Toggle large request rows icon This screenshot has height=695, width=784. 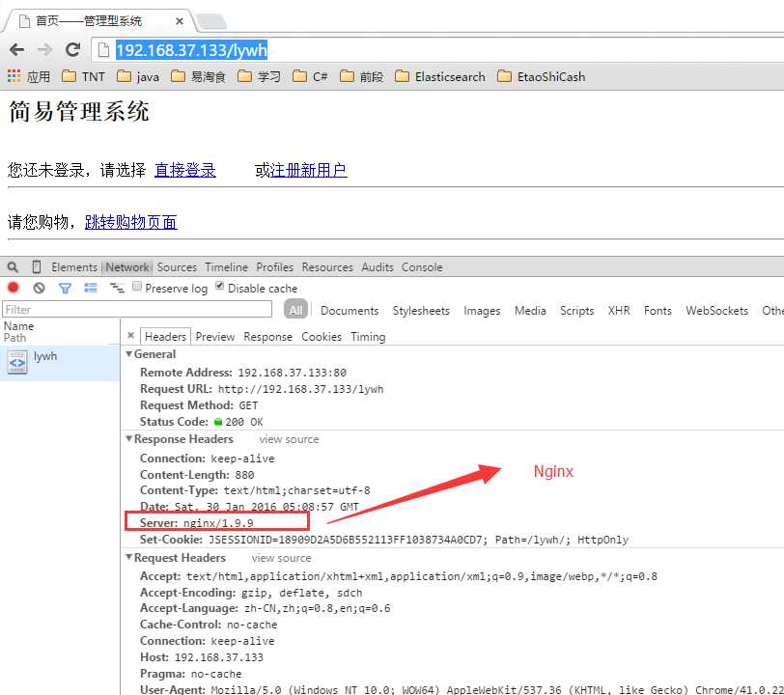pos(91,288)
